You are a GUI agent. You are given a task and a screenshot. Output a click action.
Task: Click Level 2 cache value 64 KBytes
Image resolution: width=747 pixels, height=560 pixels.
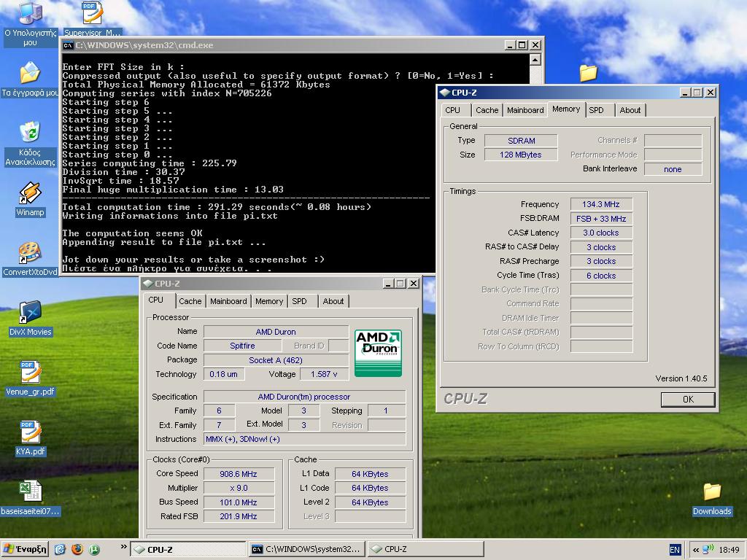[x=370, y=502]
